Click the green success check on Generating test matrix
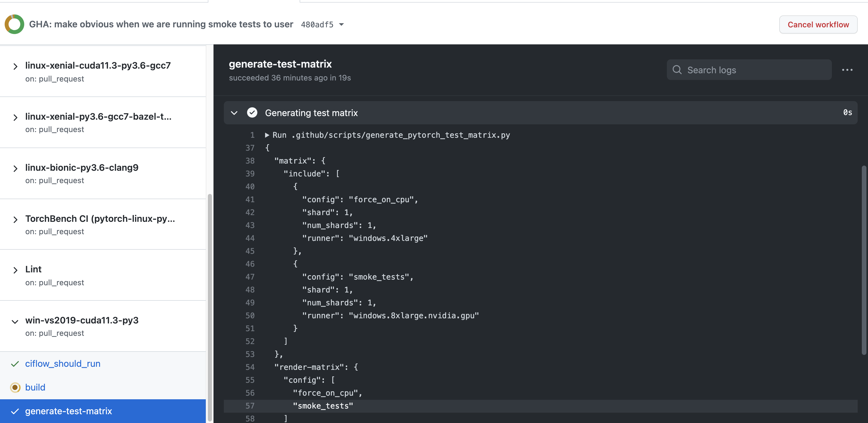 (252, 112)
